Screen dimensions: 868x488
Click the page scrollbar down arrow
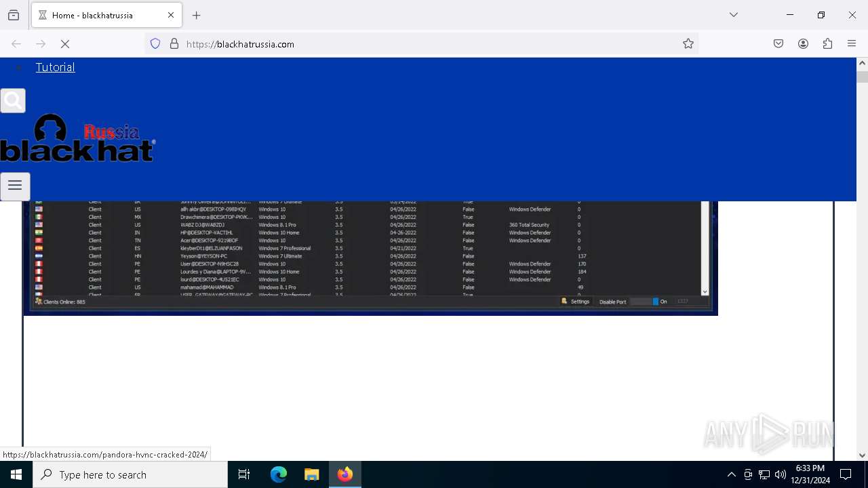point(862,455)
